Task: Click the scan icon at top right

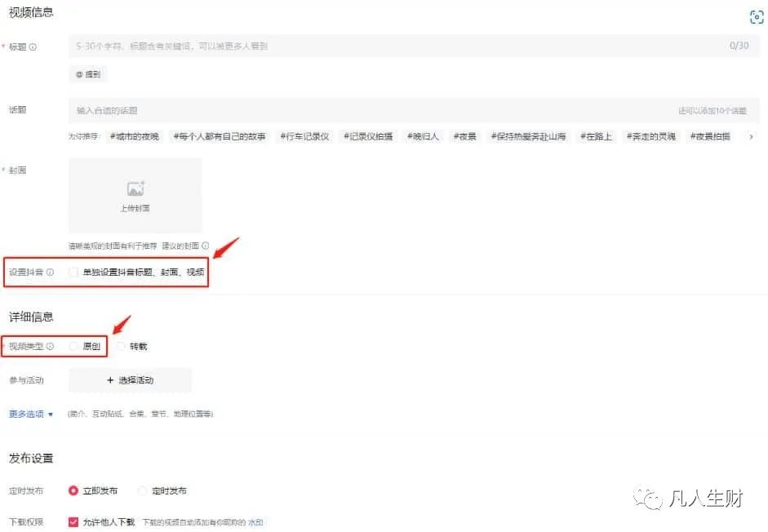Action: point(756,16)
